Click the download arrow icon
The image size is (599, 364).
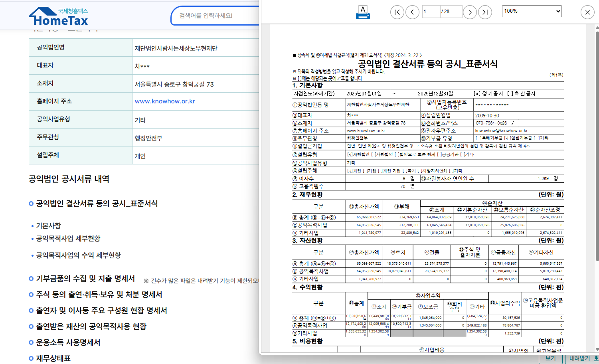[x=596, y=358]
